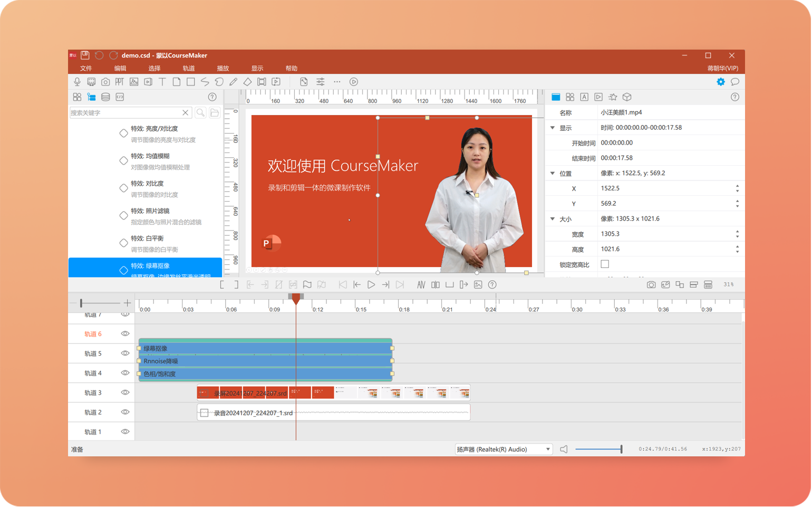
Task: Pick the pencil drawing tool
Action: [233, 82]
